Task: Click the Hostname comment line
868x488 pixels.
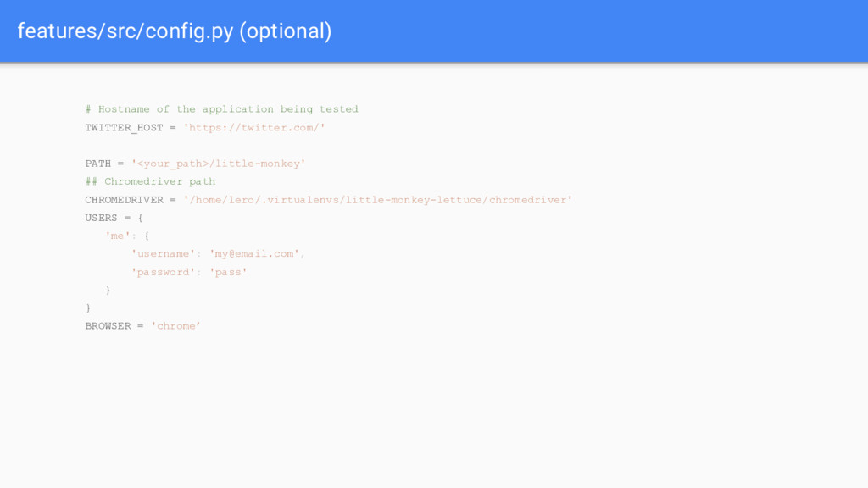Action: [x=221, y=109]
